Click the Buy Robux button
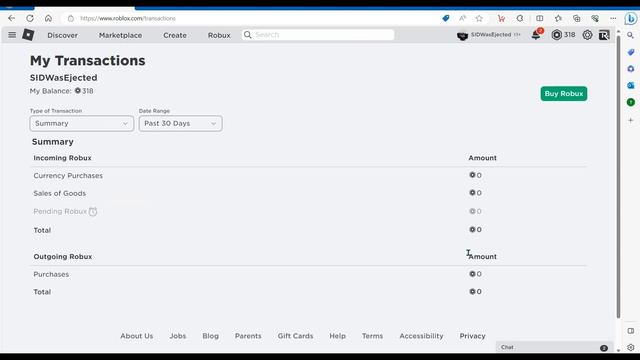 [564, 94]
